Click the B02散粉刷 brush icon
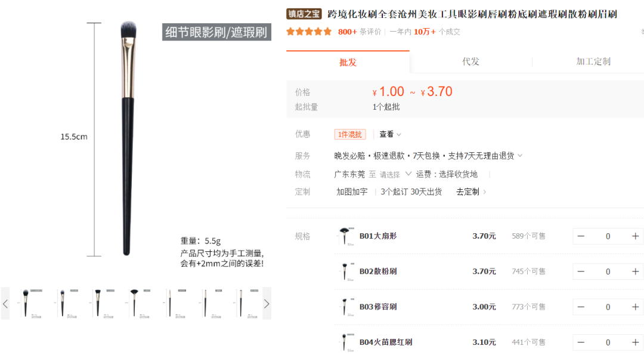The width and height of the screenshot is (644, 355). pos(344,271)
